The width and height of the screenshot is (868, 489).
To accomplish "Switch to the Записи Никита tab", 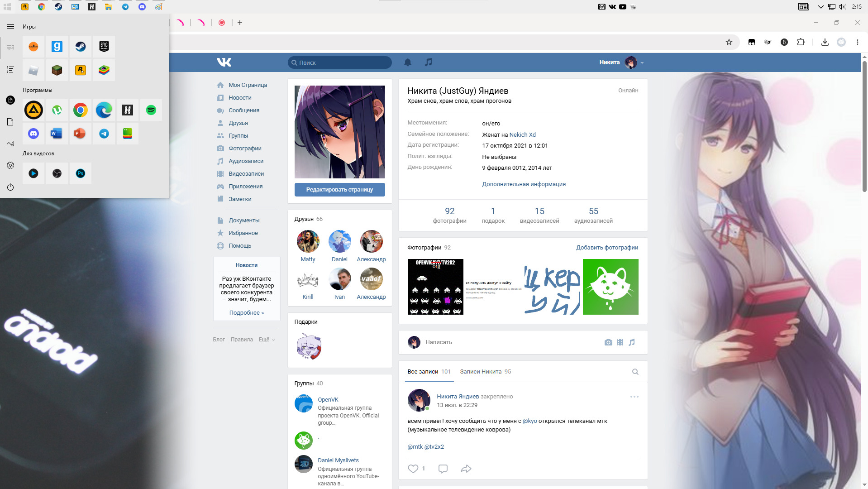I will click(486, 372).
